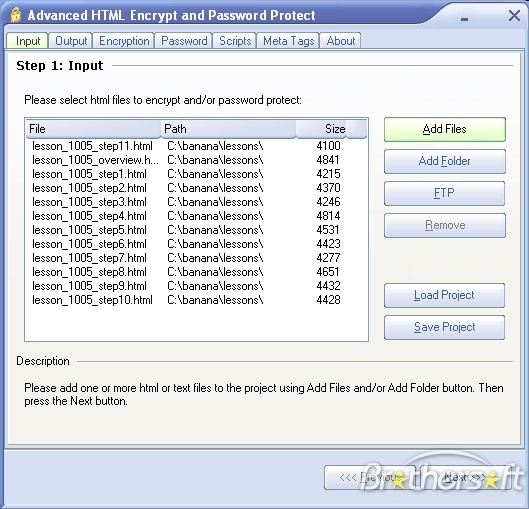Open the FTP button
529x509 pixels.
pyautogui.click(x=445, y=193)
